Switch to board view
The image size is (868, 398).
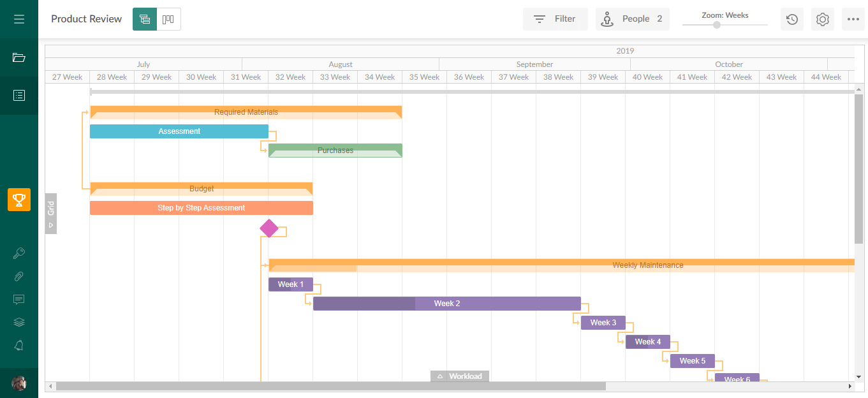[169, 19]
